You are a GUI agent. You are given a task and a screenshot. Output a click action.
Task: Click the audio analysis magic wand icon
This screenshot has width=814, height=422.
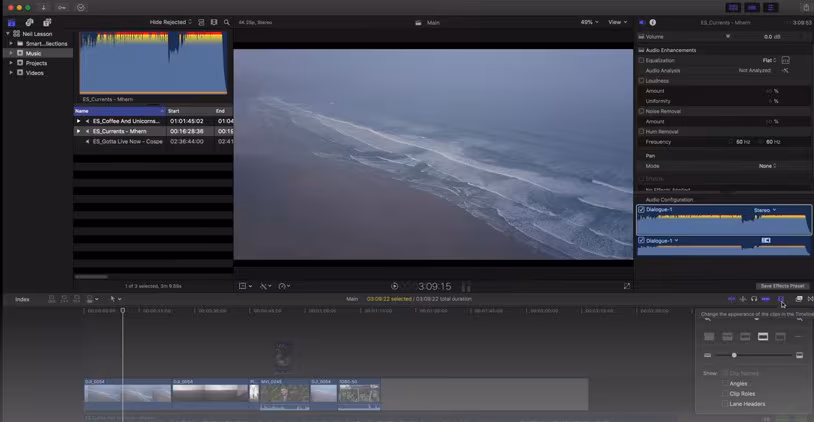click(x=785, y=71)
